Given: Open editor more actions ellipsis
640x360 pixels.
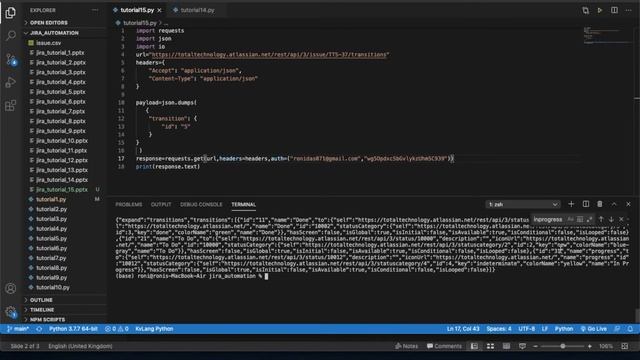Looking at the screenshot, I should (x=629, y=10).
